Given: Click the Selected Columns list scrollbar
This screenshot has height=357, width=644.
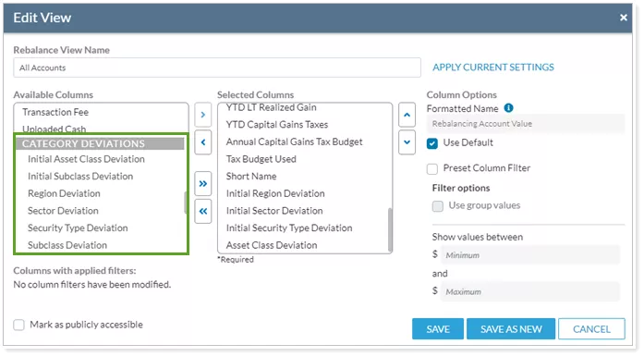Looking at the screenshot, I should coord(390,229).
